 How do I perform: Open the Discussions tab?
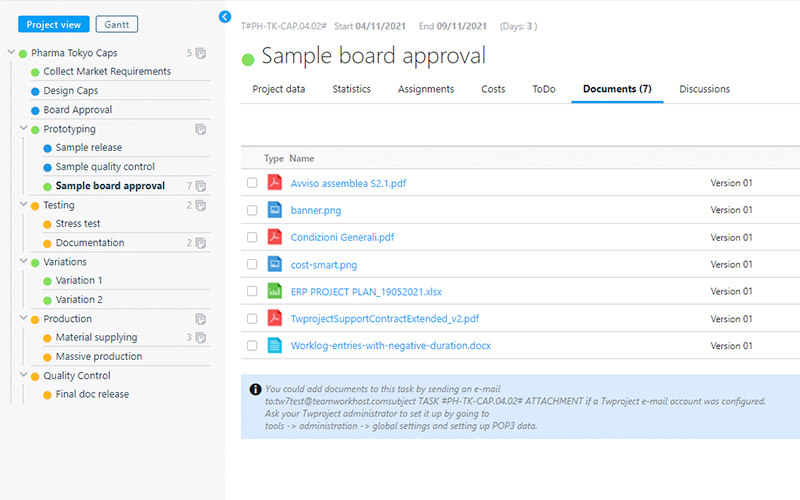point(704,89)
